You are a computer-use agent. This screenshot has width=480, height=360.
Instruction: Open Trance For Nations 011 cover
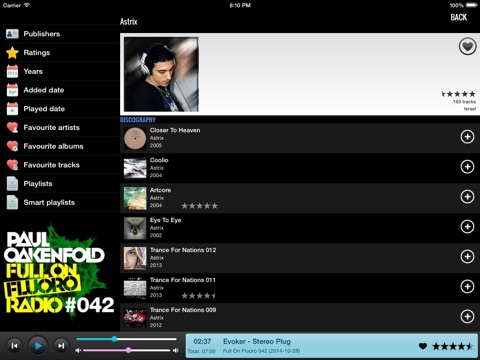point(135,288)
